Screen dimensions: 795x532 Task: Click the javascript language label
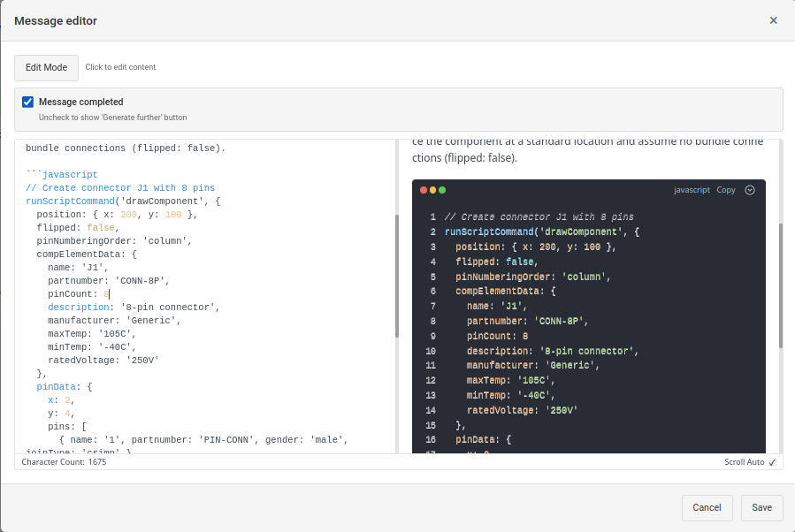(692, 190)
